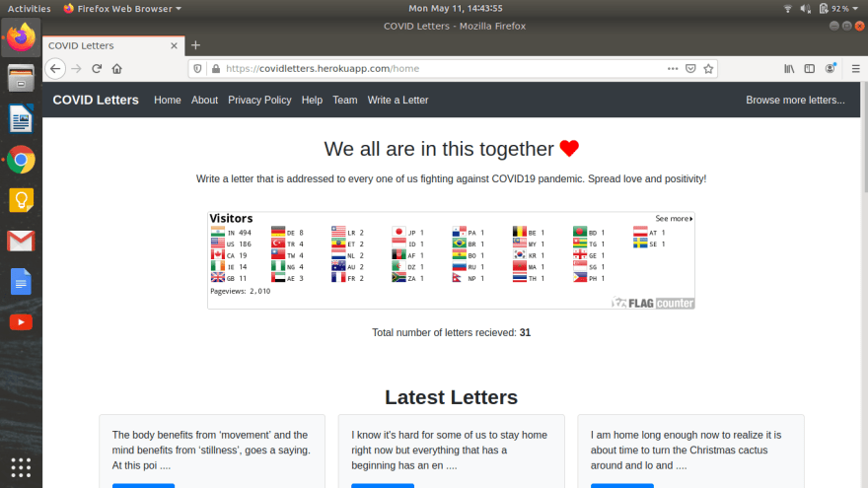Expand system menu dropdown arrow
The width and height of the screenshot is (868, 488).
point(856,9)
